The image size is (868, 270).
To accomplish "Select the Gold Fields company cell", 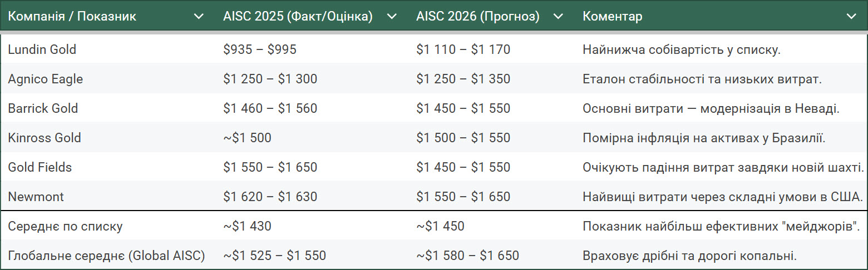I will pyautogui.click(x=40, y=167).
